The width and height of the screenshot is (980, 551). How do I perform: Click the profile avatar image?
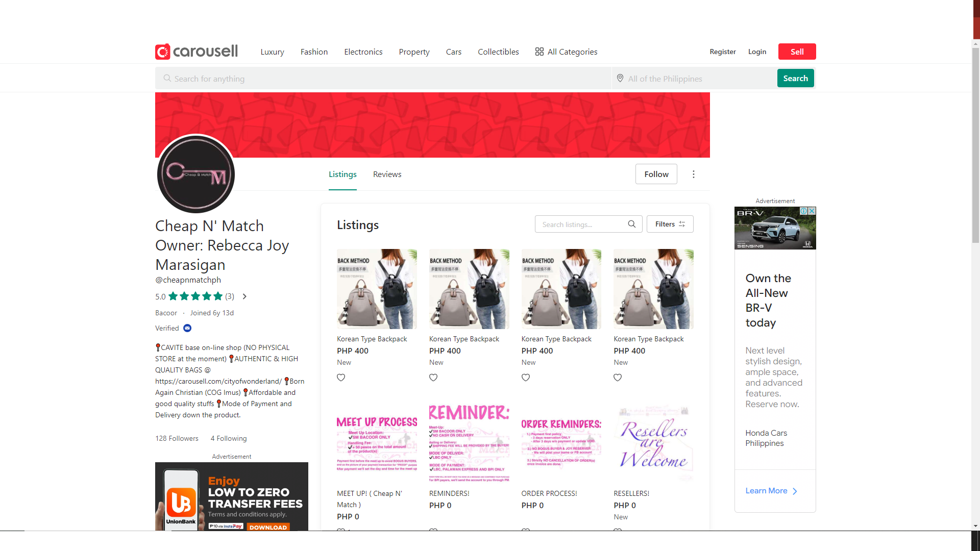(196, 174)
